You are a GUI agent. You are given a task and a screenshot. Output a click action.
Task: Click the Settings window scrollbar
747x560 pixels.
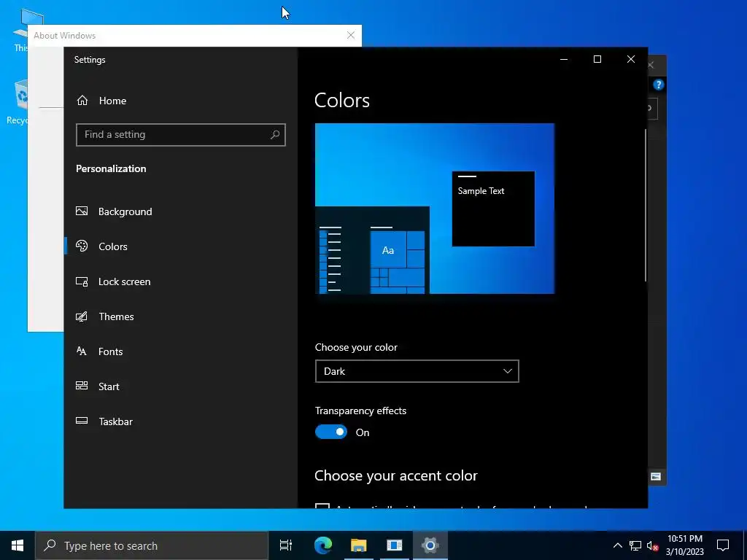646,205
